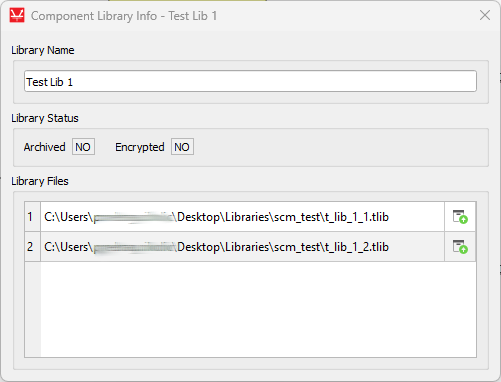Click row header number 2
Image resolution: width=501 pixels, height=382 pixels.
tap(32, 247)
